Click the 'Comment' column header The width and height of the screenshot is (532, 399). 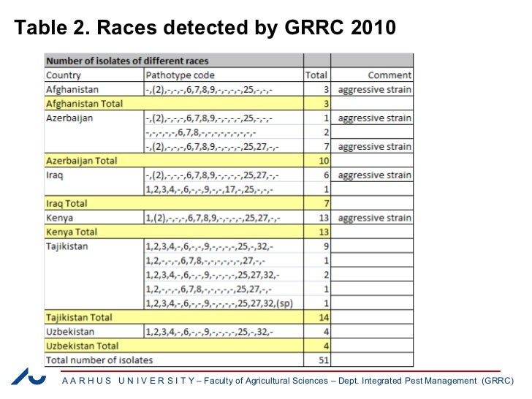(x=389, y=75)
